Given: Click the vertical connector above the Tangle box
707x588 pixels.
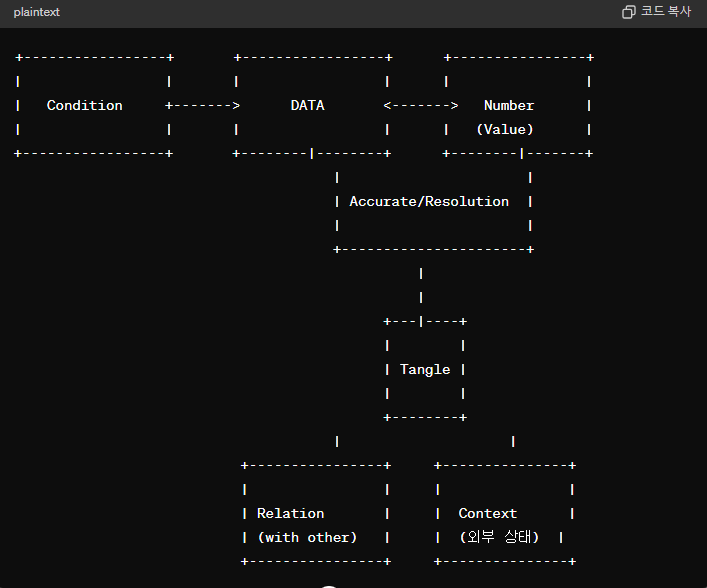Looking at the screenshot, I should 421,284.
